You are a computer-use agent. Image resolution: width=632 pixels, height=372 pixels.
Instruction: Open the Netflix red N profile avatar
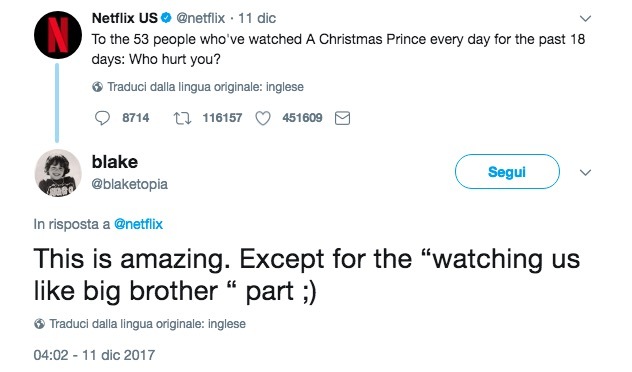pyautogui.click(x=58, y=35)
